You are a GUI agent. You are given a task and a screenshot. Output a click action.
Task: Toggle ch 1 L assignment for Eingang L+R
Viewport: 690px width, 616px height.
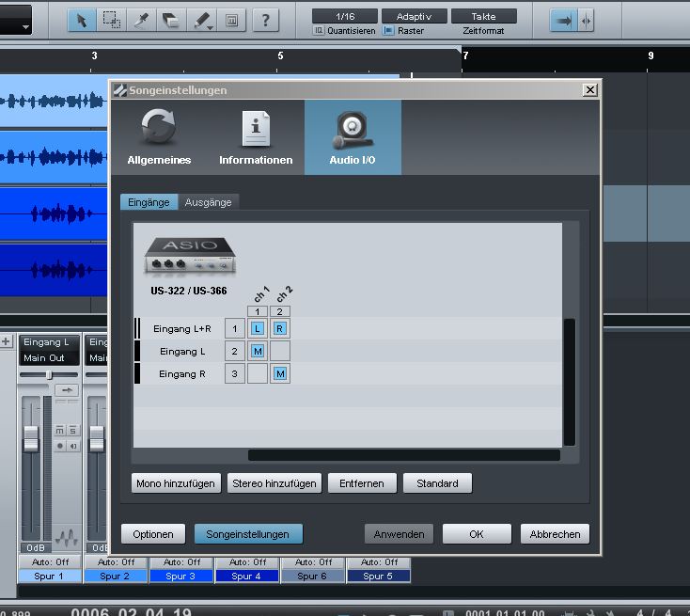(x=258, y=328)
